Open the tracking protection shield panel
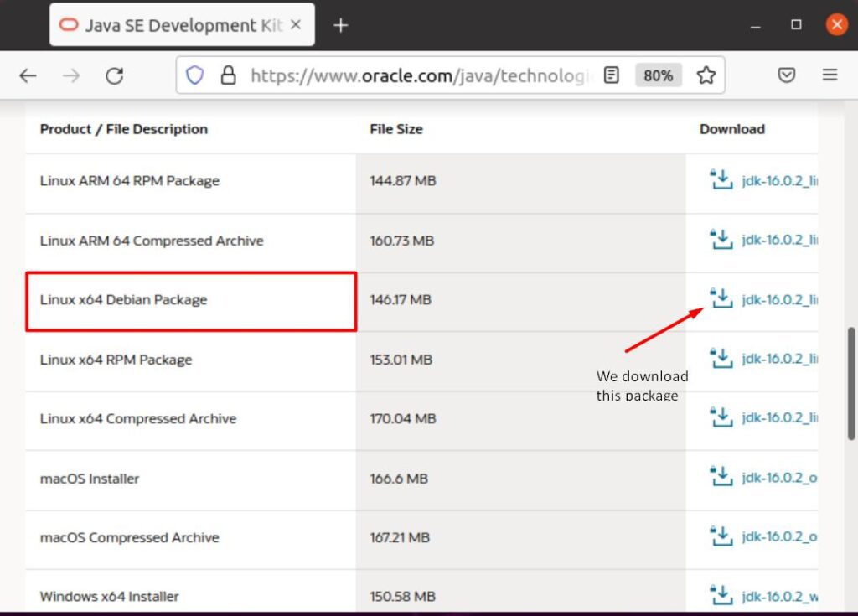 [194, 75]
